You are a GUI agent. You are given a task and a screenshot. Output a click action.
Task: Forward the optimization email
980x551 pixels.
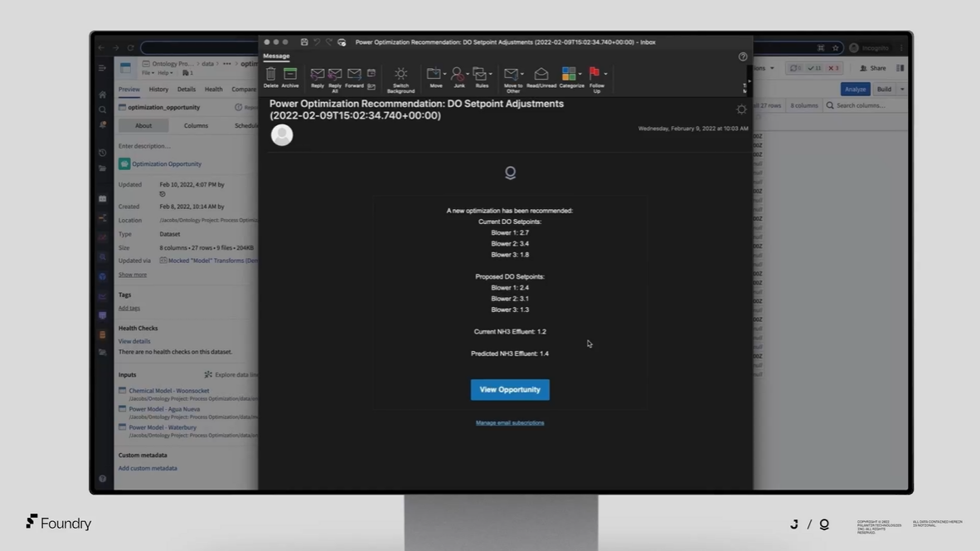pyautogui.click(x=354, y=76)
